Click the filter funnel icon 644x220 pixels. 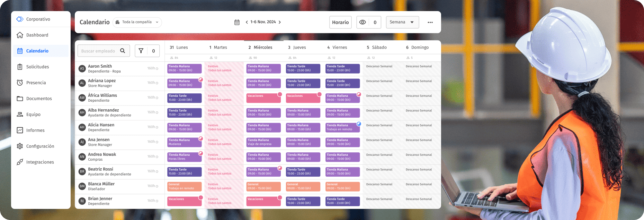[141, 51]
